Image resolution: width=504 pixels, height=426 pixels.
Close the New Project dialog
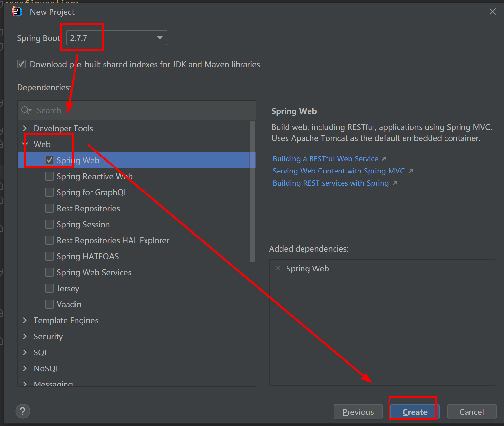[493, 12]
